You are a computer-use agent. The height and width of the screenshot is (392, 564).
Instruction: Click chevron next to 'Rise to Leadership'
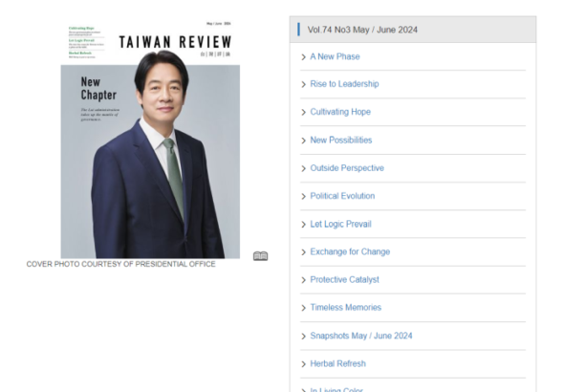coord(303,84)
